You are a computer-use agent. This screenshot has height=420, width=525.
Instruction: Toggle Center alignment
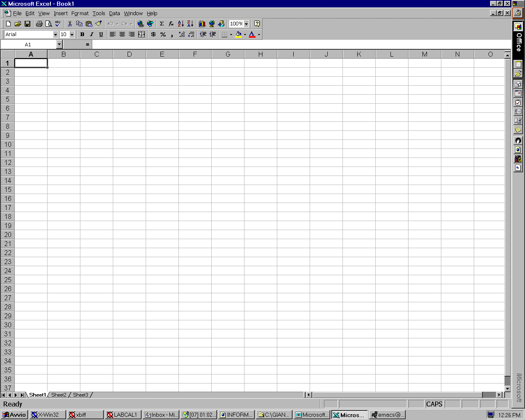[x=122, y=34]
